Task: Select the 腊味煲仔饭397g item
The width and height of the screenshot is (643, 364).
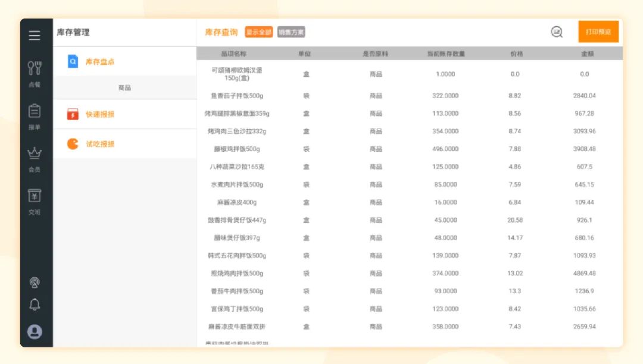Action: coord(237,238)
